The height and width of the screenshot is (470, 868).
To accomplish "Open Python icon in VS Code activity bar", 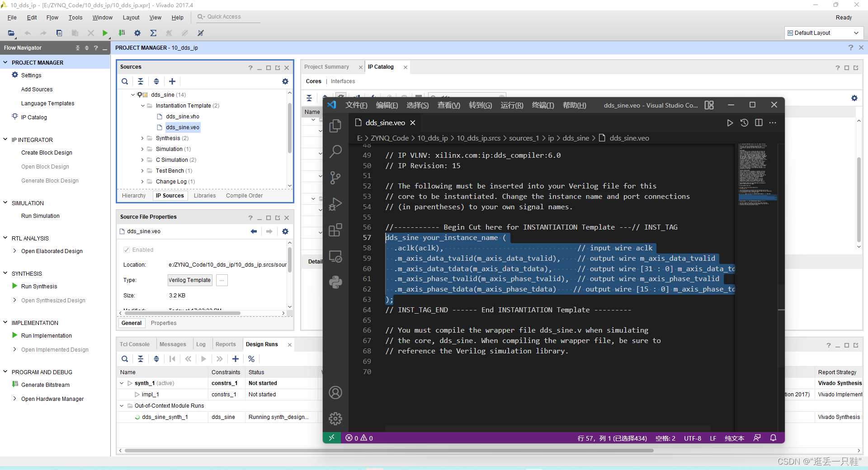I will point(335,282).
